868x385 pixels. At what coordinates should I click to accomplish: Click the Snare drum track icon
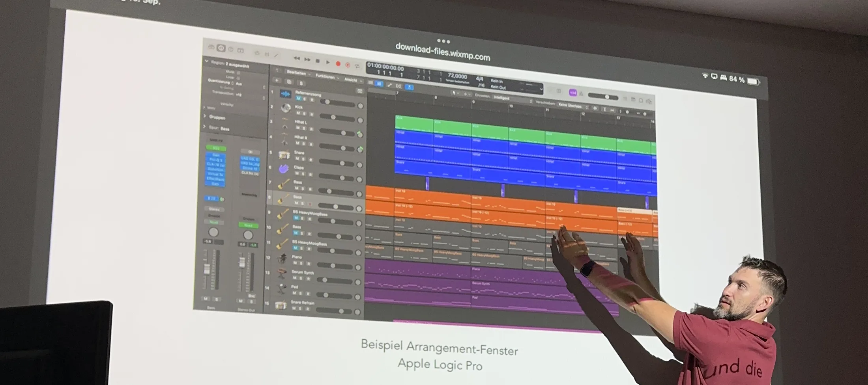(284, 154)
